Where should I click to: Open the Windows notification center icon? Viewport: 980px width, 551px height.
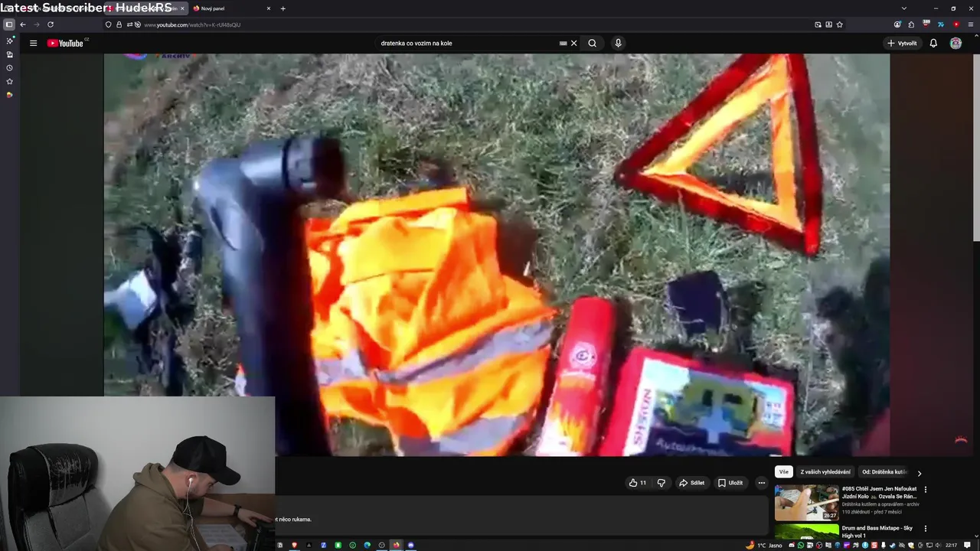[x=968, y=545]
